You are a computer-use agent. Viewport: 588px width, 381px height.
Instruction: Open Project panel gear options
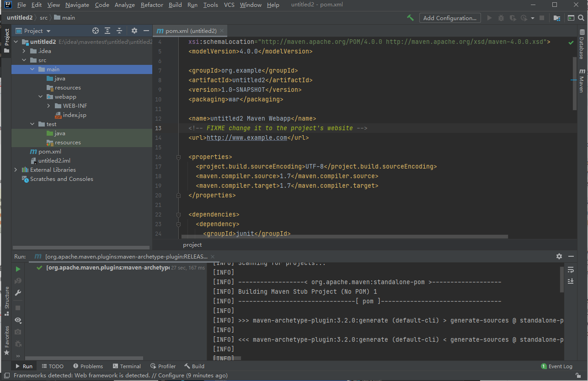[x=134, y=31]
